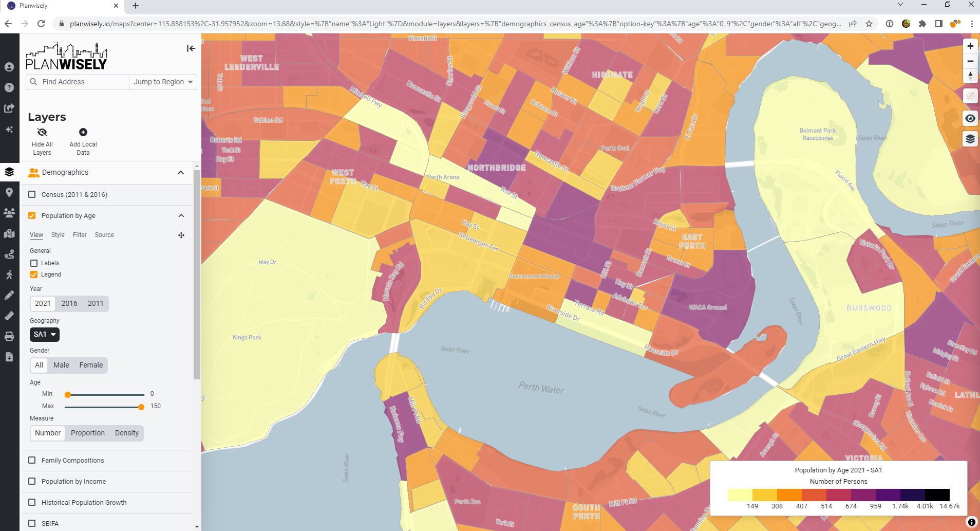Viewport: 980px width, 531px height.
Task: Enable the Census (2011 & 2016) checkbox
Action: [32, 194]
